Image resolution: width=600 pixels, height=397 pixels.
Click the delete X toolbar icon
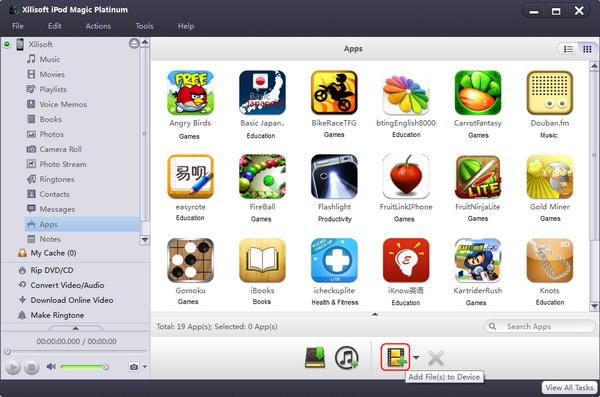pyautogui.click(x=435, y=358)
